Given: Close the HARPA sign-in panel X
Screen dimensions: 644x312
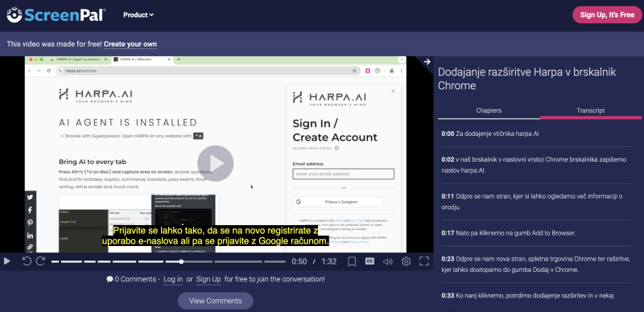Looking at the screenshot, I should [394, 91].
